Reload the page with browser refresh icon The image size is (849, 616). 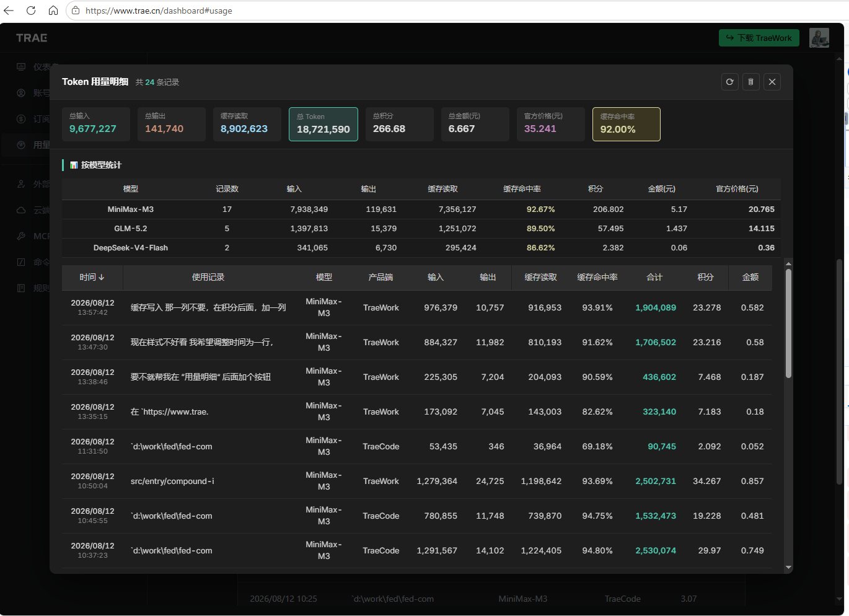coord(31,11)
